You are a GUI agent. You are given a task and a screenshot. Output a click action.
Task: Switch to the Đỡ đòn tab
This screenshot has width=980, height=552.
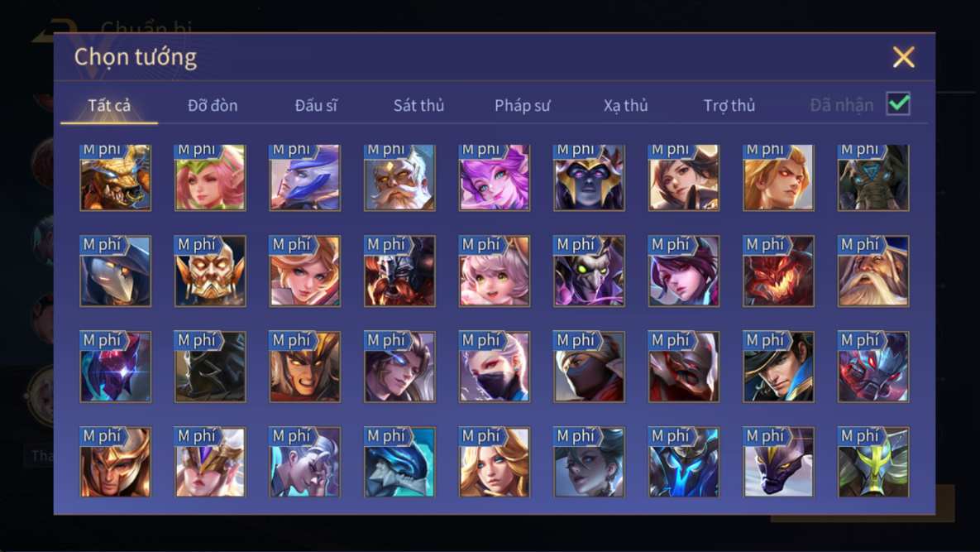click(x=213, y=105)
